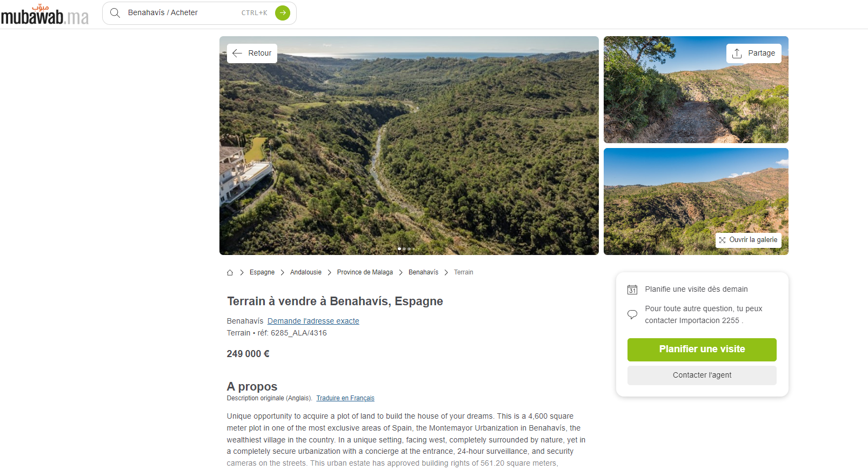
Task: Open Espagne breadcrumb link
Action: point(262,272)
